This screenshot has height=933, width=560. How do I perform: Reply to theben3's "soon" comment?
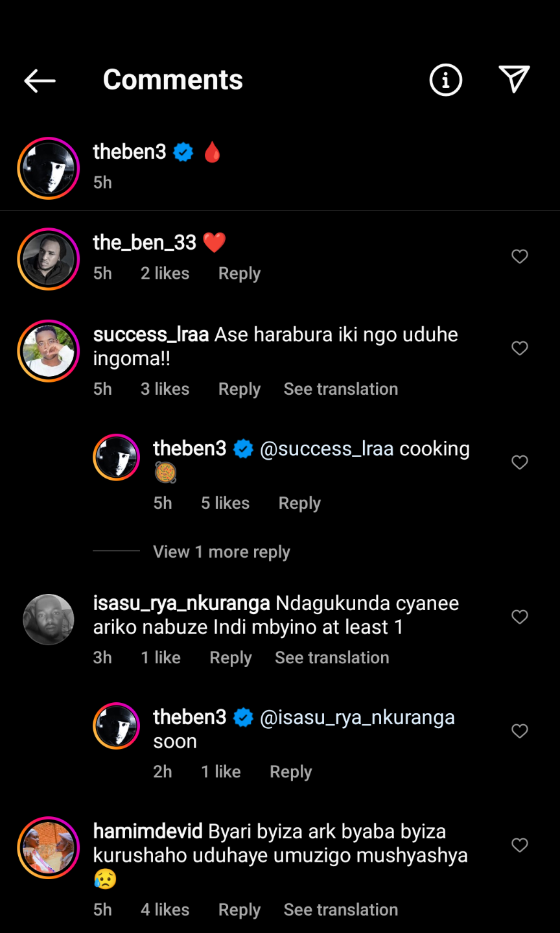[x=290, y=772]
